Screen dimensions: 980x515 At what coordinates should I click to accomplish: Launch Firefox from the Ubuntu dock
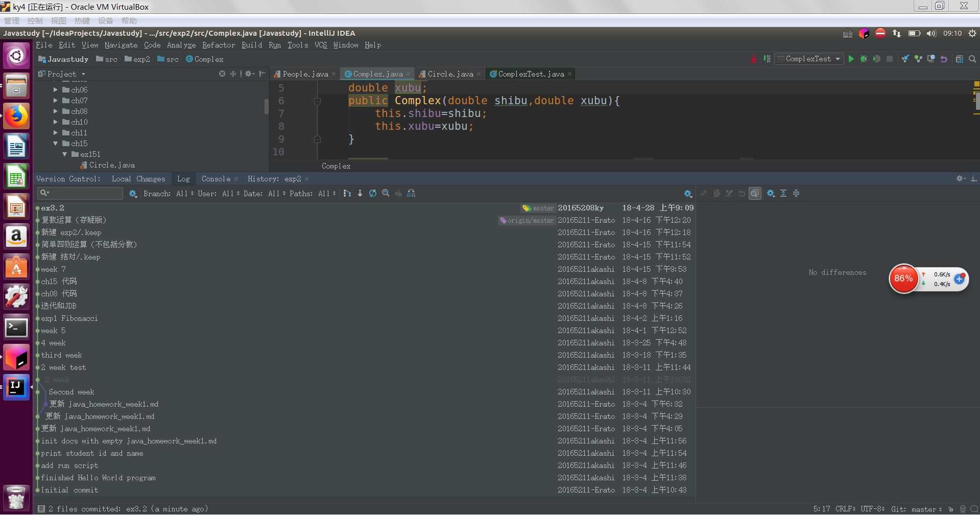coord(16,116)
